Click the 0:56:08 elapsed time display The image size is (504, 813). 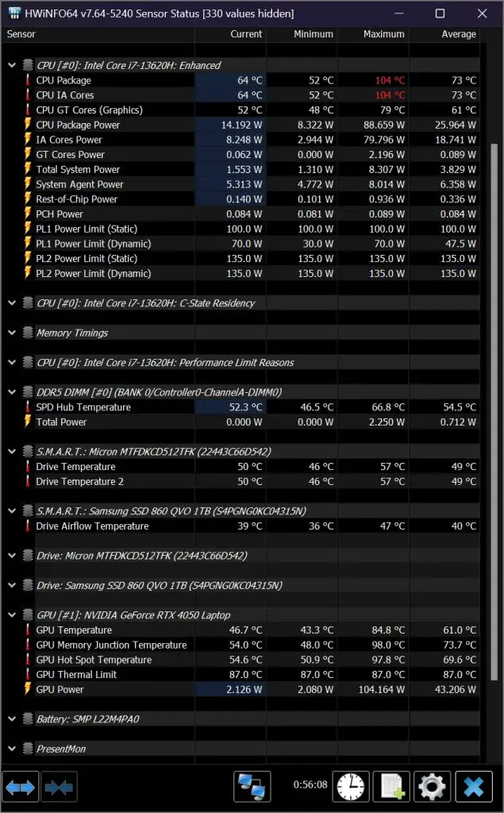click(x=310, y=785)
